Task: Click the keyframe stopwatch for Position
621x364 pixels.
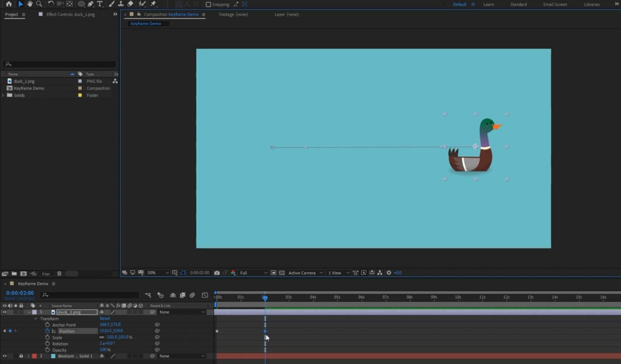Action: click(48, 331)
